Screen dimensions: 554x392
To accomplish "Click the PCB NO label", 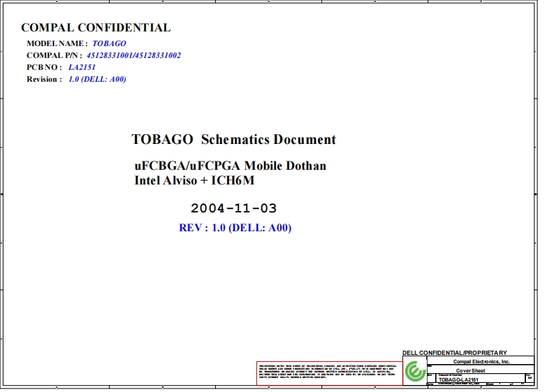I will pyautogui.click(x=45, y=67).
